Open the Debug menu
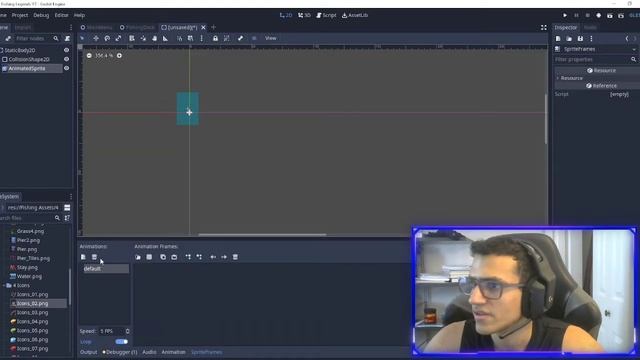 click(41, 15)
